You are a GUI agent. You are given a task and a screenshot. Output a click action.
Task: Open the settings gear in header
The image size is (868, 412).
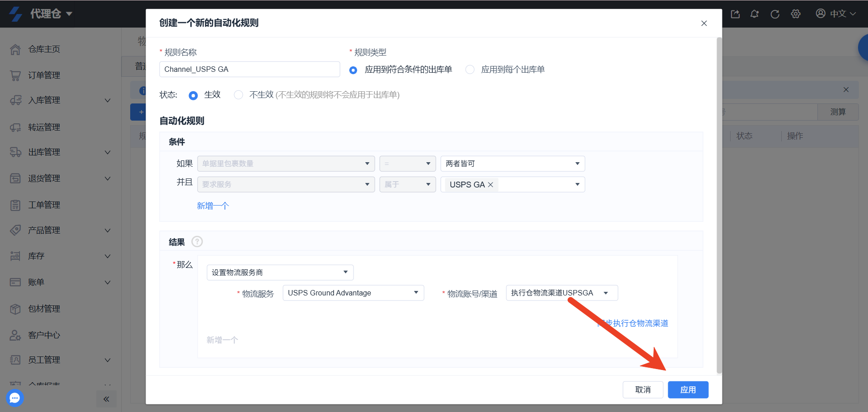796,14
